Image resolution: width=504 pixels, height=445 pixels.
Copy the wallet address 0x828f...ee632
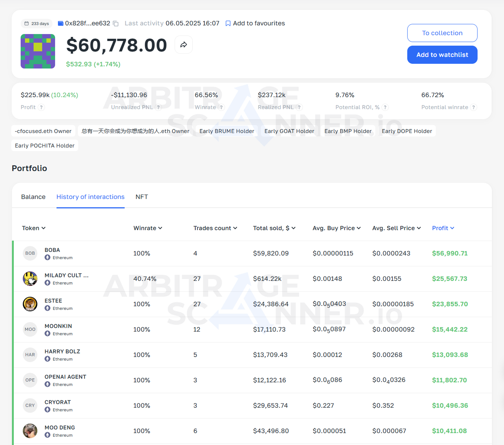pos(116,24)
